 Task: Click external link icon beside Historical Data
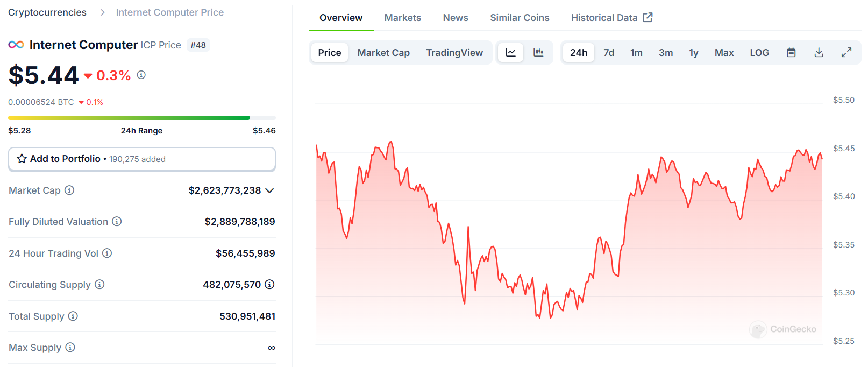coord(648,17)
